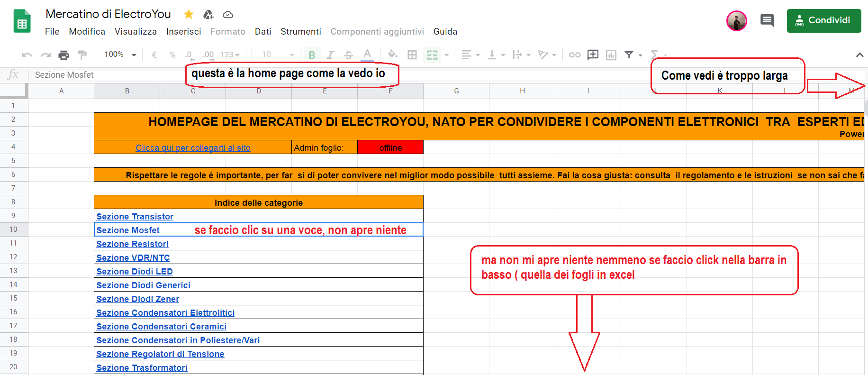
Task: Insert a comment with the toolbar comment icon
Action: click(x=593, y=55)
